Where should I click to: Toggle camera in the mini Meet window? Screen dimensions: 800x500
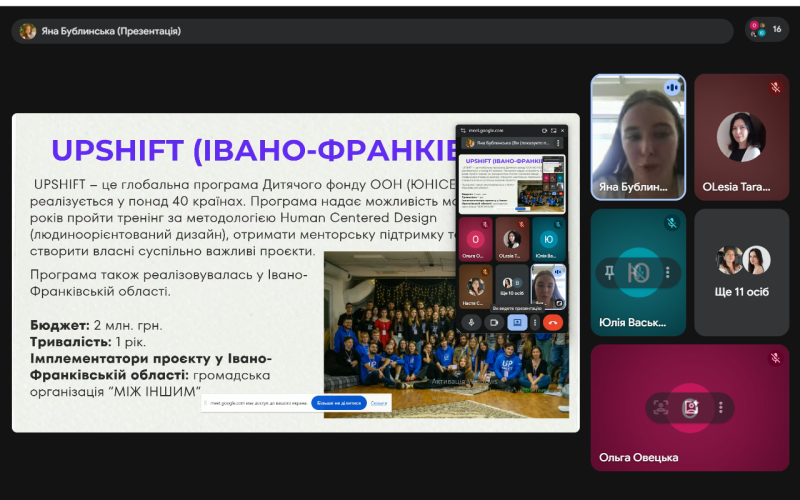coord(494,322)
